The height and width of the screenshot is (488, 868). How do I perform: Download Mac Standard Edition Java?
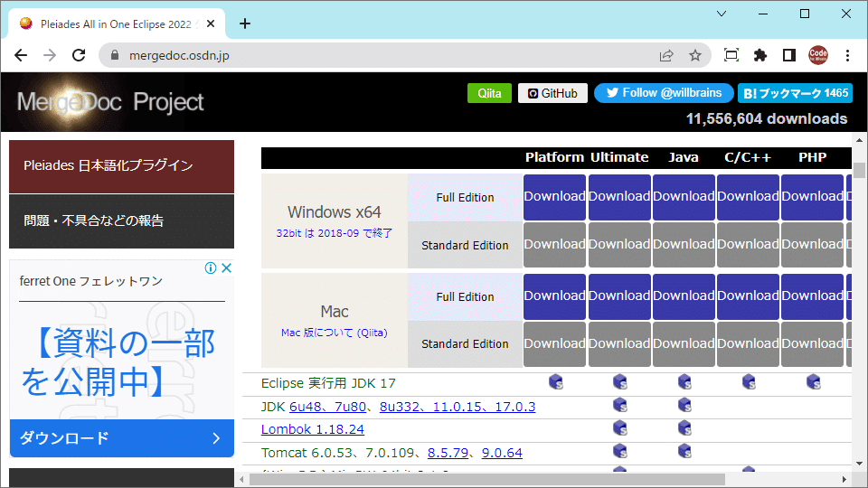(684, 344)
